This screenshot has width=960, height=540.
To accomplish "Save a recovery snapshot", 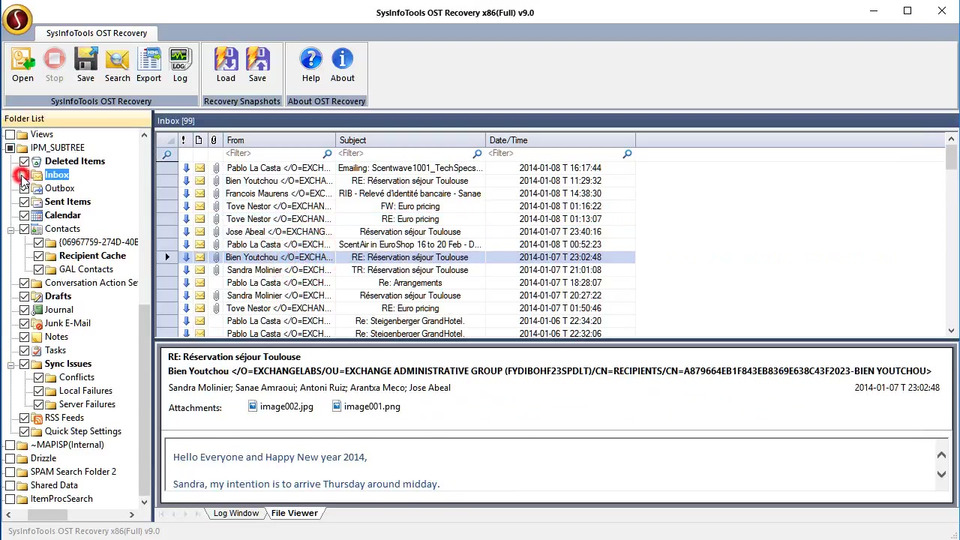I will coord(258,65).
